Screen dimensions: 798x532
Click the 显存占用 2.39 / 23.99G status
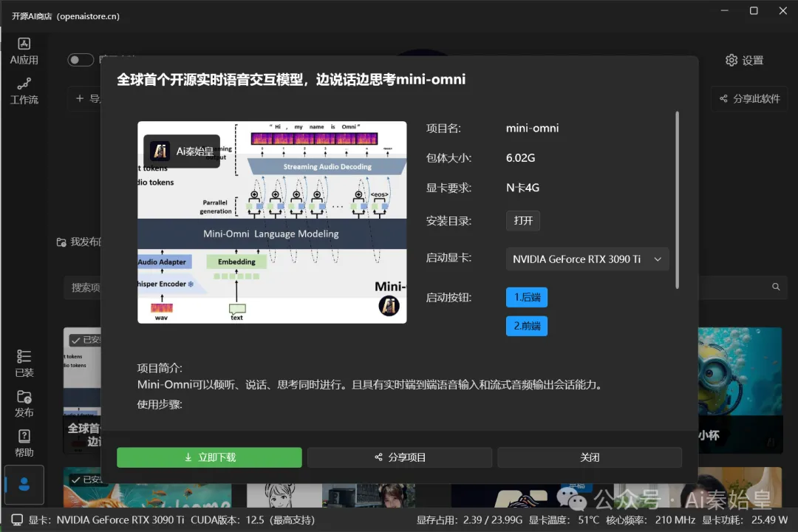coord(469,519)
